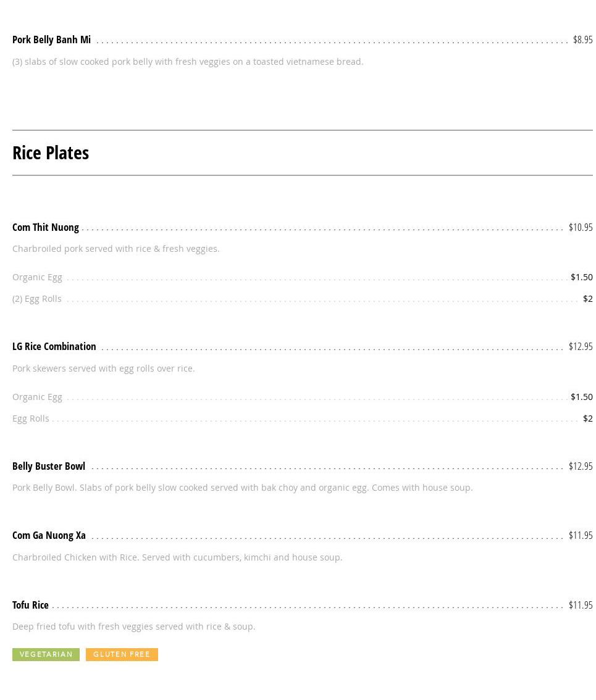This screenshot has width=596, height=700.
Task: Open the Com Ga Nuong Xa item
Action: pyautogui.click(x=49, y=536)
